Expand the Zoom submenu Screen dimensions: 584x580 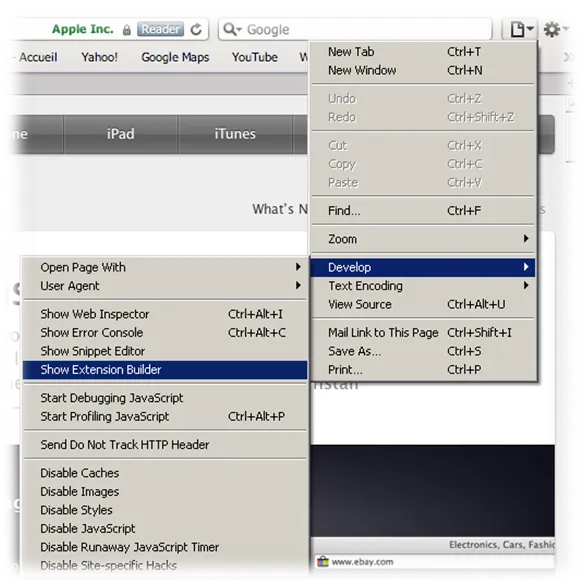(422, 239)
